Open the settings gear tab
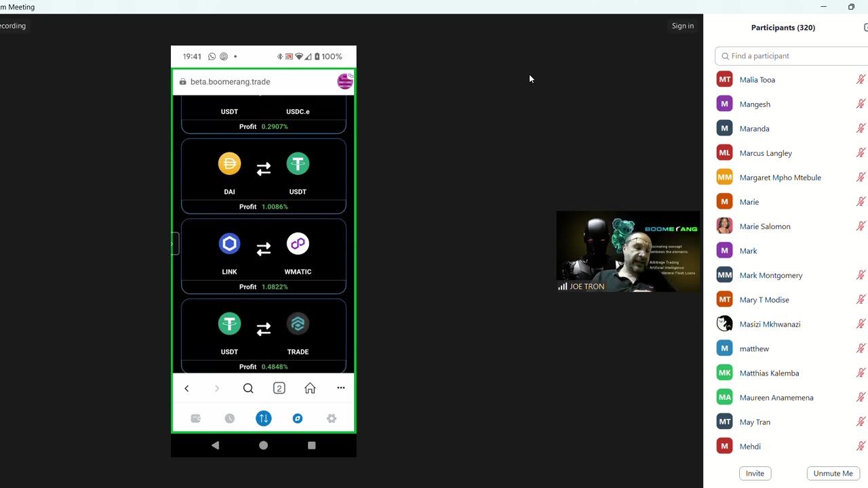 click(x=332, y=419)
